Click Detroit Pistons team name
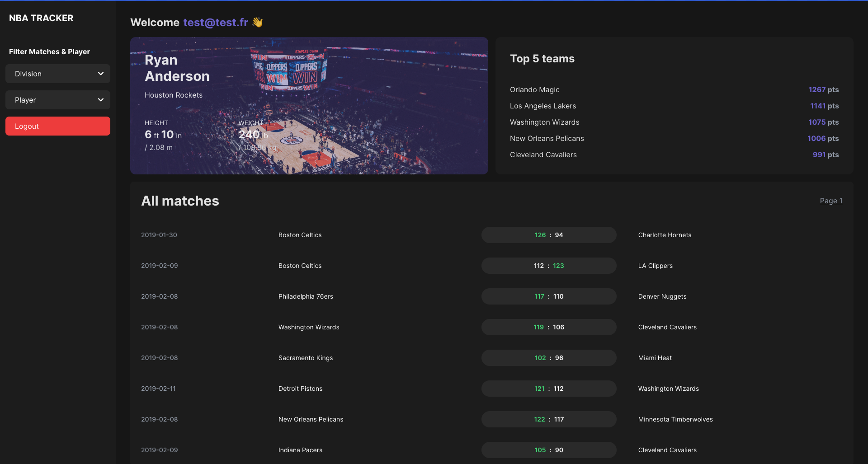Image resolution: width=868 pixels, height=464 pixels. coord(301,389)
